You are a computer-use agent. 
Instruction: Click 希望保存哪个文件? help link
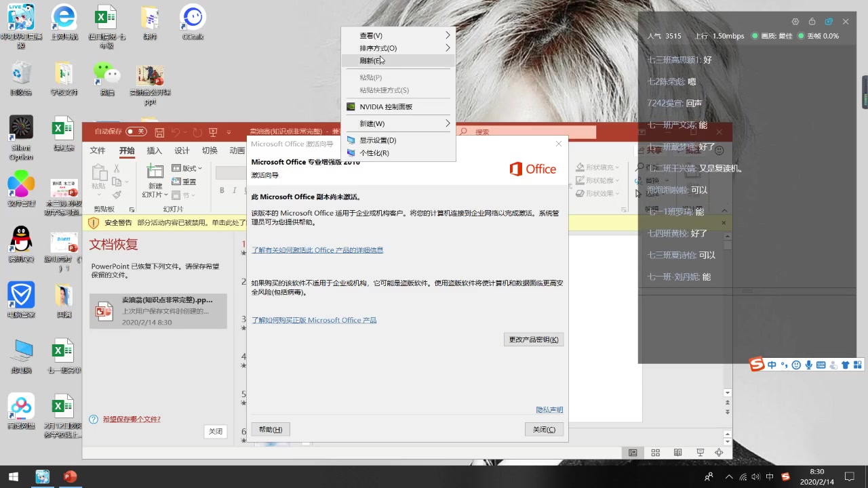[132, 420]
